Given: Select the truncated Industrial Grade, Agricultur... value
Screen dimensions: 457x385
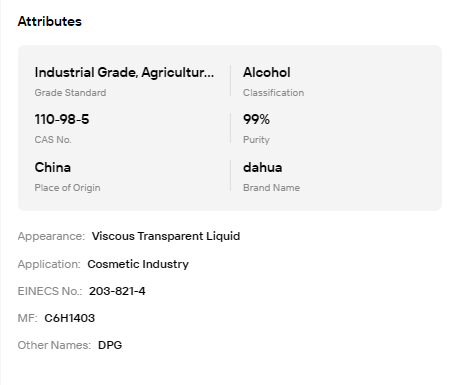Looking at the screenshot, I should pos(124,73).
